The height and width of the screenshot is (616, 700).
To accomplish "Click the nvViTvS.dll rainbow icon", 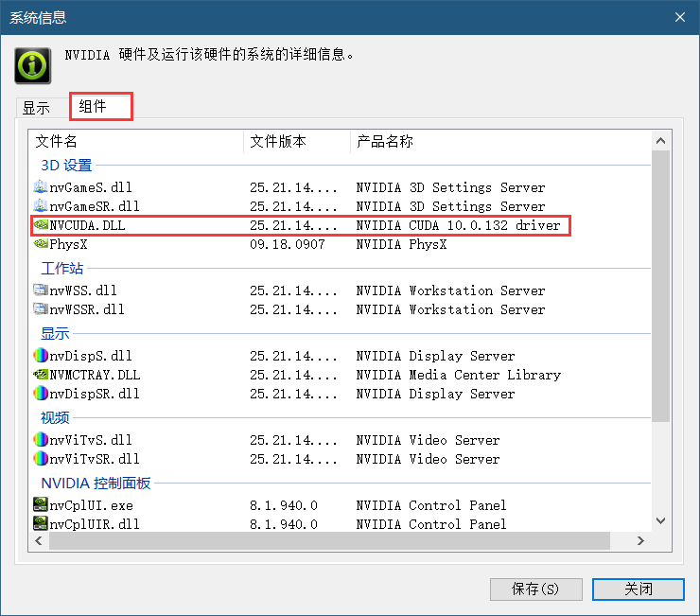I will pyautogui.click(x=40, y=440).
